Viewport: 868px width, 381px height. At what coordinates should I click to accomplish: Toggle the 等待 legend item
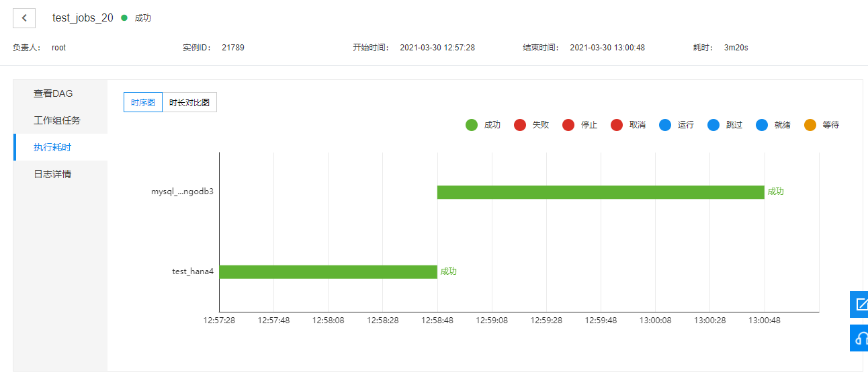point(822,125)
